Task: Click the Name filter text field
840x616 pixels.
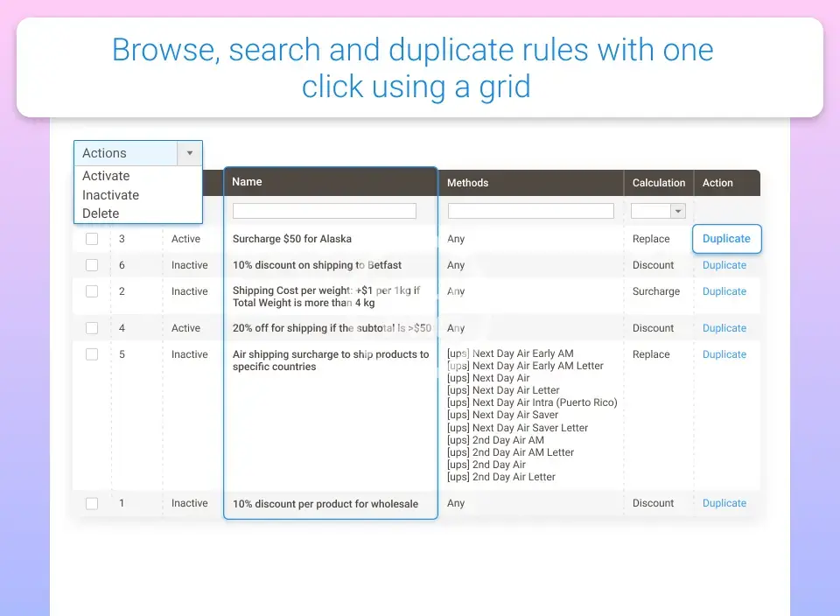Action: pyautogui.click(x=324, y=211)
